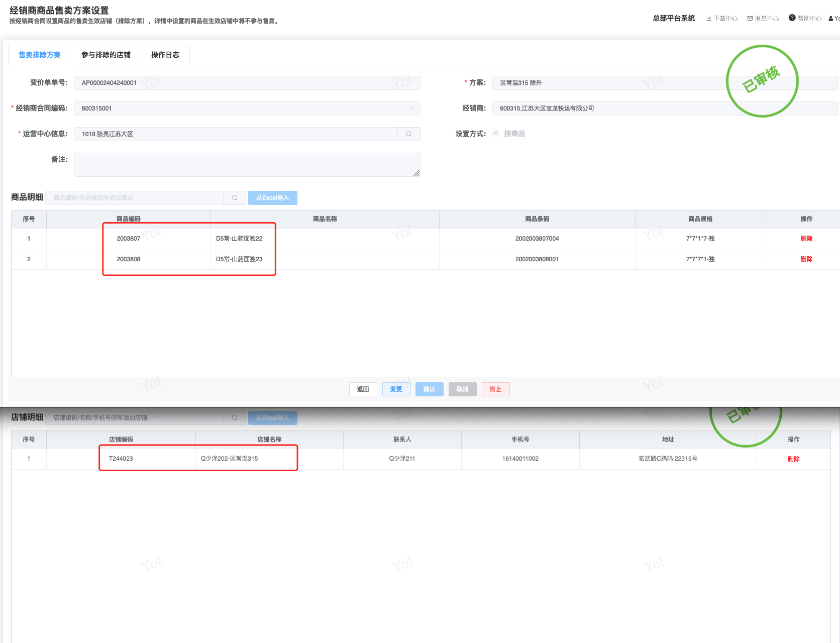Click product code 2003807 cell
The width and height of the screenshot is (840, 643).
tap(129, 239)
